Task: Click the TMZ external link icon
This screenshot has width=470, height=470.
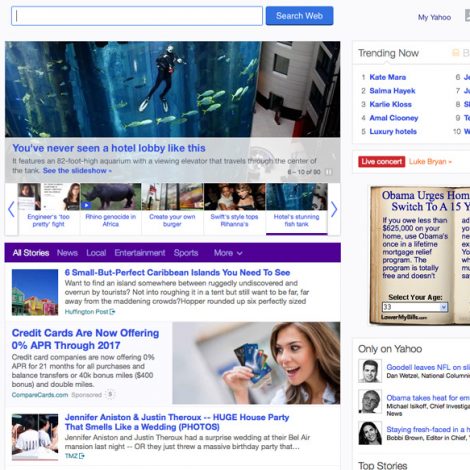Action: pos(82,456)
